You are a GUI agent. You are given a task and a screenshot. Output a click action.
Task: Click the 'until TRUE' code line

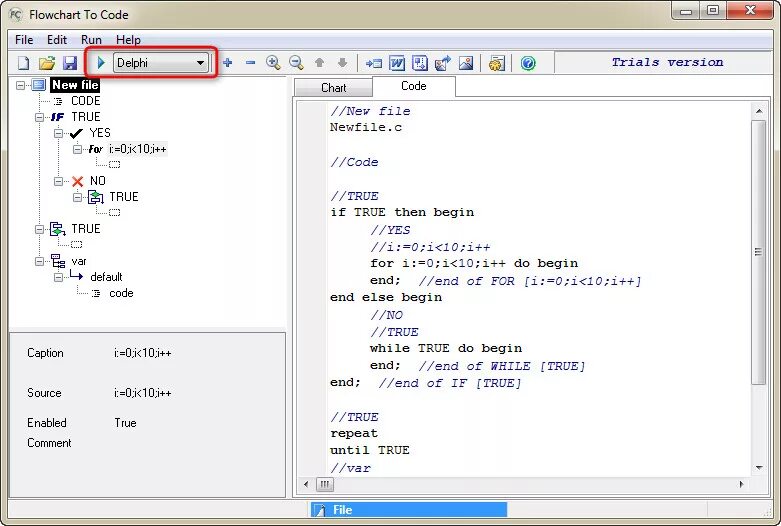click(370, 450)
